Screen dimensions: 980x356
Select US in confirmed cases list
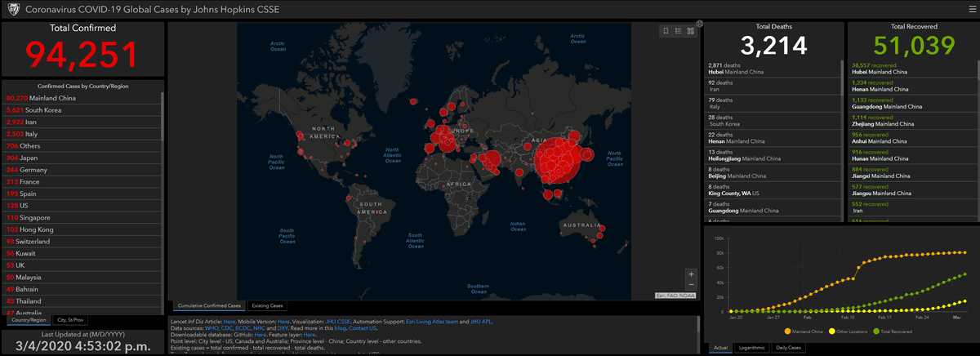pos(82,206)
